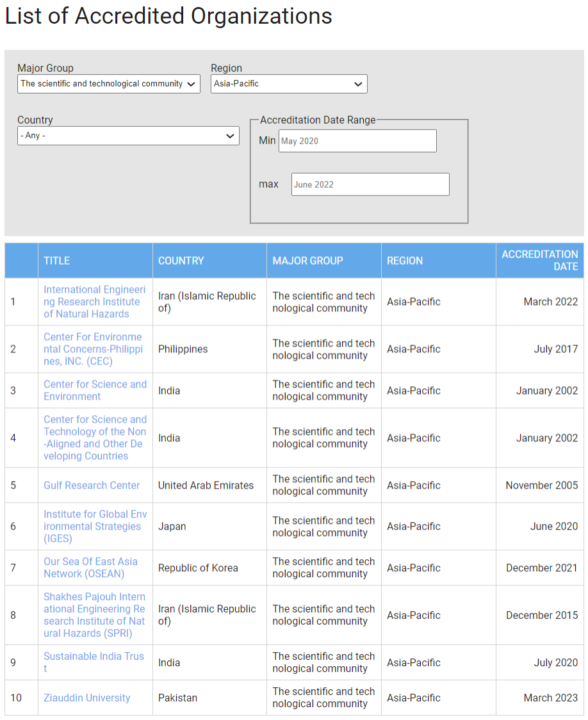This screenshot has width=588, height=720.
Task: Open the Ziauddin University link
Action: 86,698
